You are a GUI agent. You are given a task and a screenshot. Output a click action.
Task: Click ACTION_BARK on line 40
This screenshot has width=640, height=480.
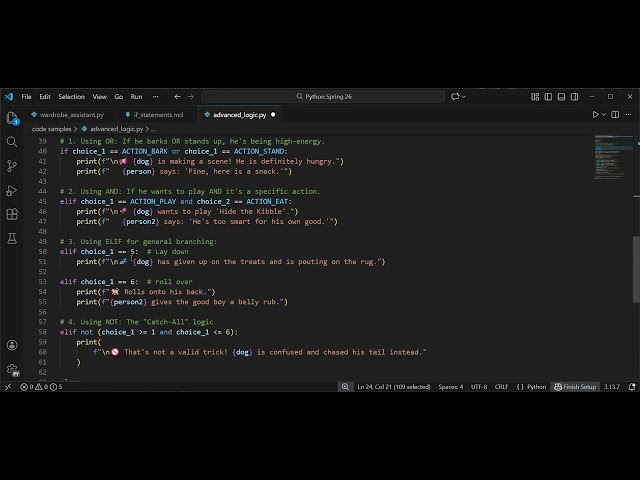[144, 151]
